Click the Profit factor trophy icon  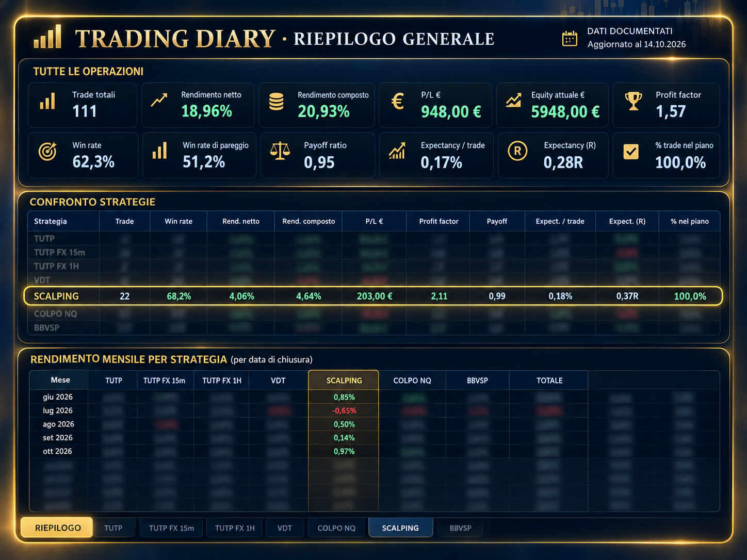[634, 101]
